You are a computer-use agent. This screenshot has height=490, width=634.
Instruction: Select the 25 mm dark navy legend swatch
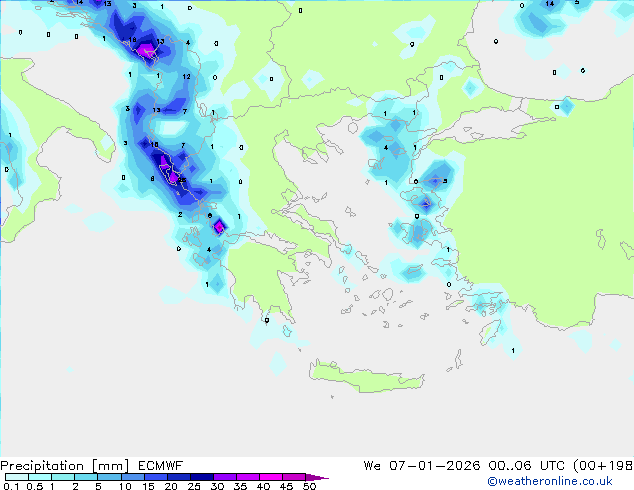pyautogui.click(x=202, y=477)
